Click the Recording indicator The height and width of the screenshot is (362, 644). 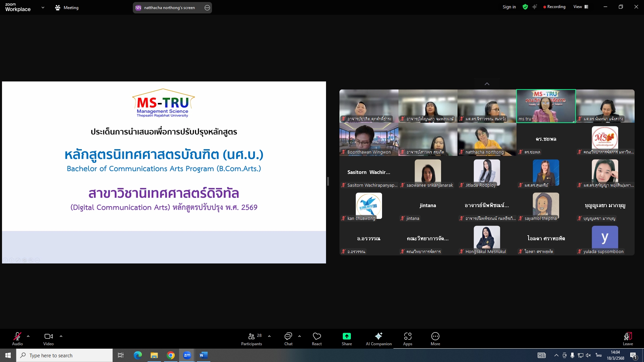[554, 7]
